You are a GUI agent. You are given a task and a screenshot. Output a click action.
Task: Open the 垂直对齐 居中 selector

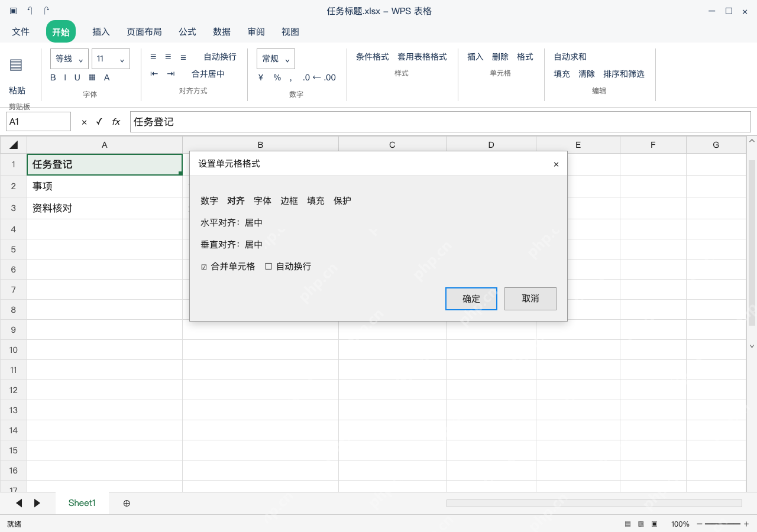tap(254, 245)
